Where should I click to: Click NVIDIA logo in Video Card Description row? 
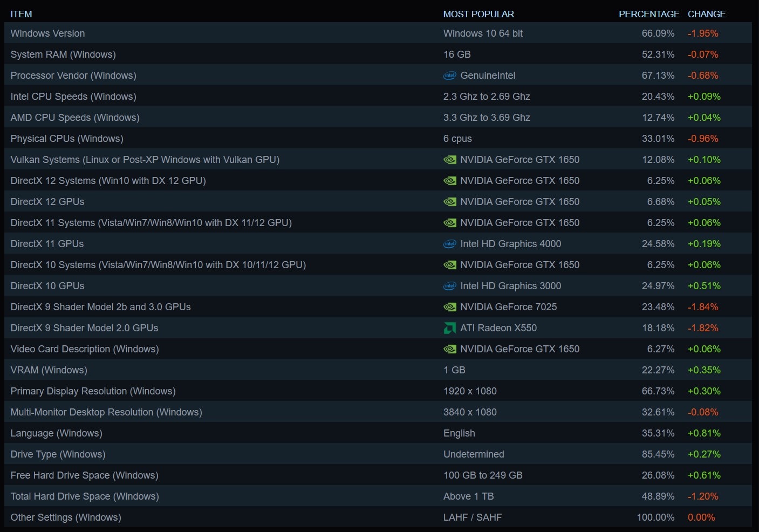449,349
